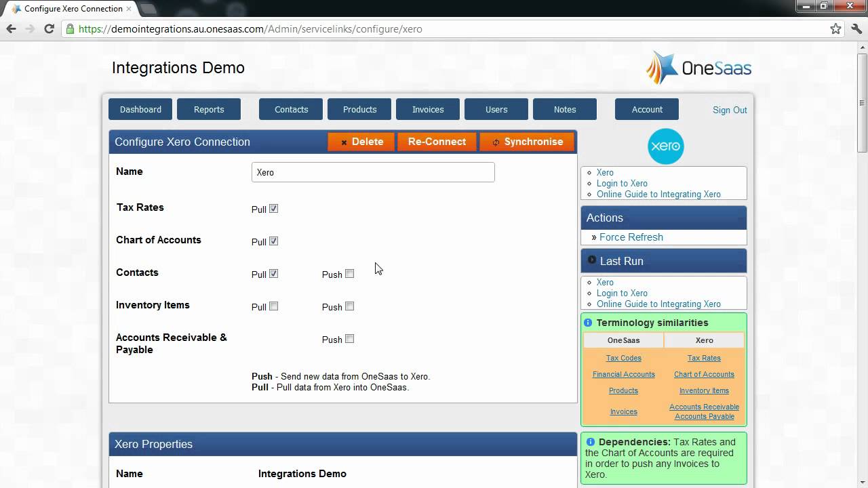Viewport: 868px width, 488px height.
Task: Go to the Users section
Action: [496, 109]
